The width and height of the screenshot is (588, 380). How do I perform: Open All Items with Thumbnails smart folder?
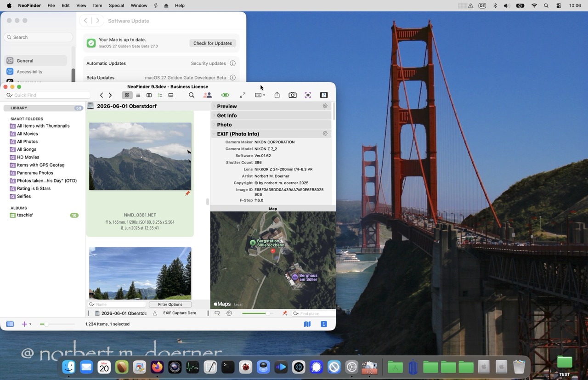coord(43,126)
